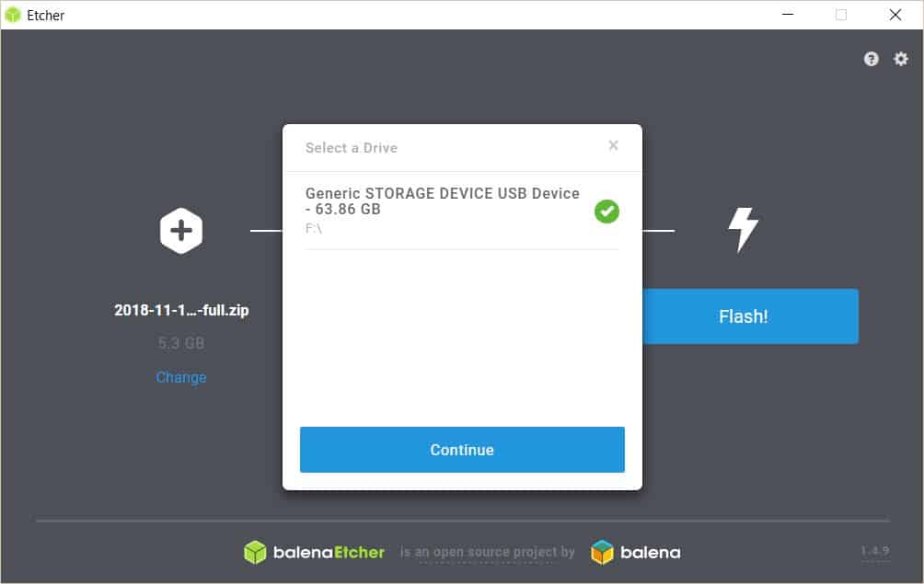The image size is (924, 584).
Task: Click the hexagon plus select-image icon
Action: pos(181,230)
